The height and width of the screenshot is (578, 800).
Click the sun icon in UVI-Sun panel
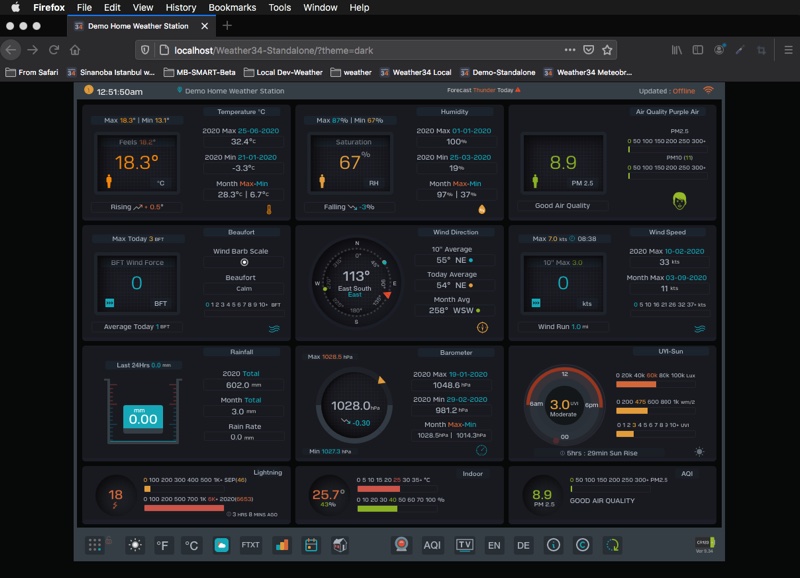click(699, 451)
